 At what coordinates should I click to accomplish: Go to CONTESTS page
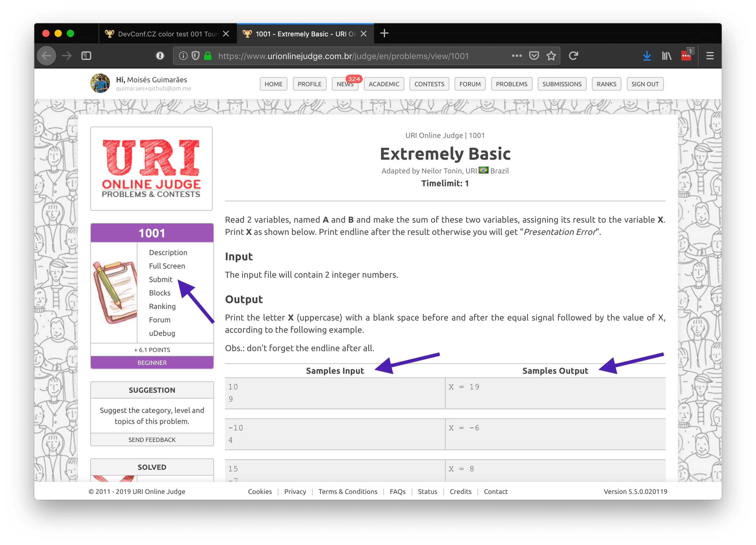(429, 84)
